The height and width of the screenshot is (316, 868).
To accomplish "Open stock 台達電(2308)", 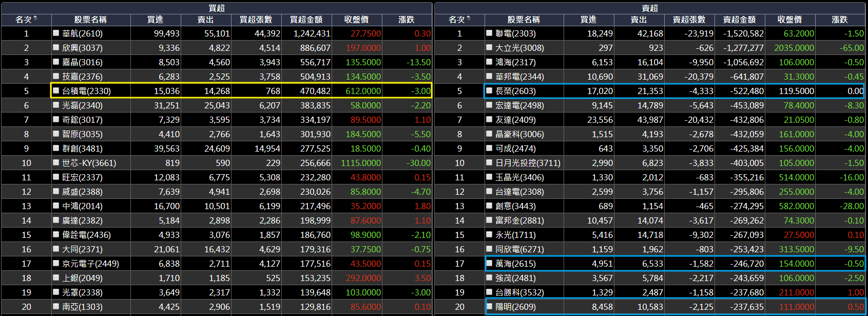I will [x=519, y=192].
